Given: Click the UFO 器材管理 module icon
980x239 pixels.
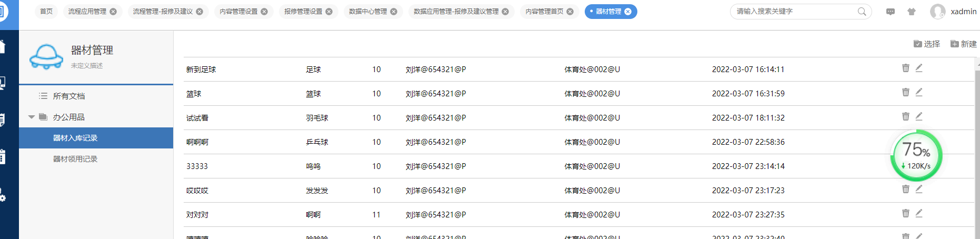Looking at the screenshot, I should pyautogui.click(x=46, y=56).
